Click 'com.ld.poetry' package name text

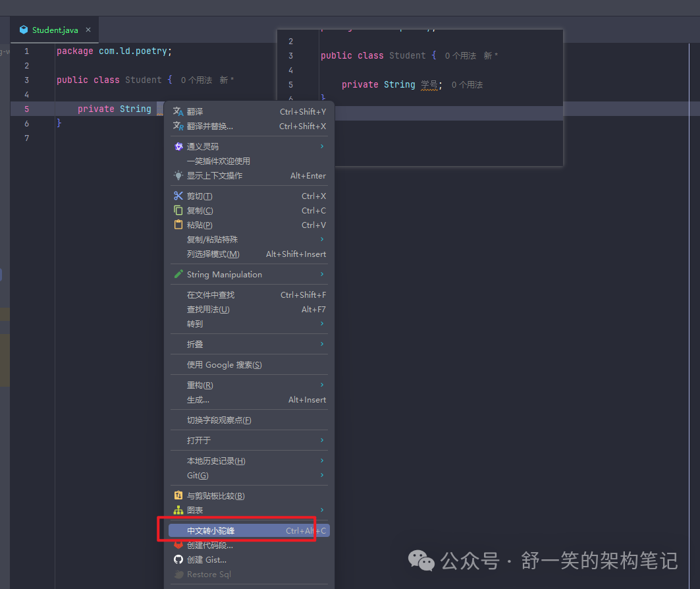coord(132,51)
